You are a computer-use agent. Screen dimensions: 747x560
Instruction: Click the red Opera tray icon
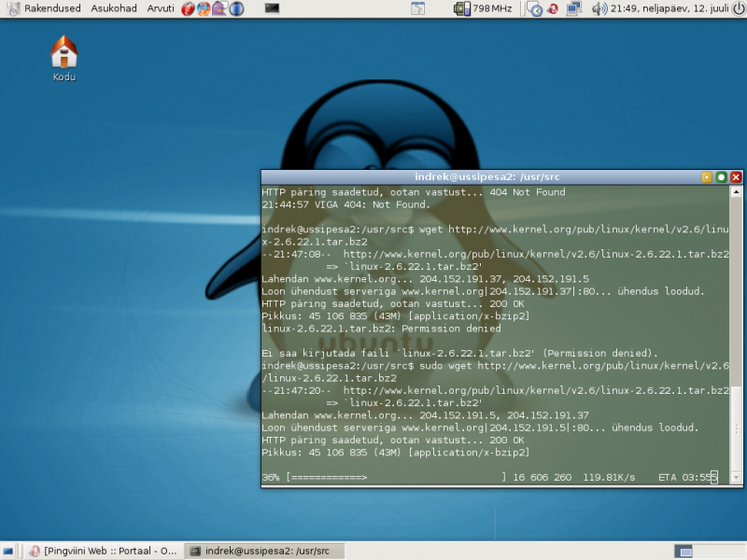[x=553, y=8]
